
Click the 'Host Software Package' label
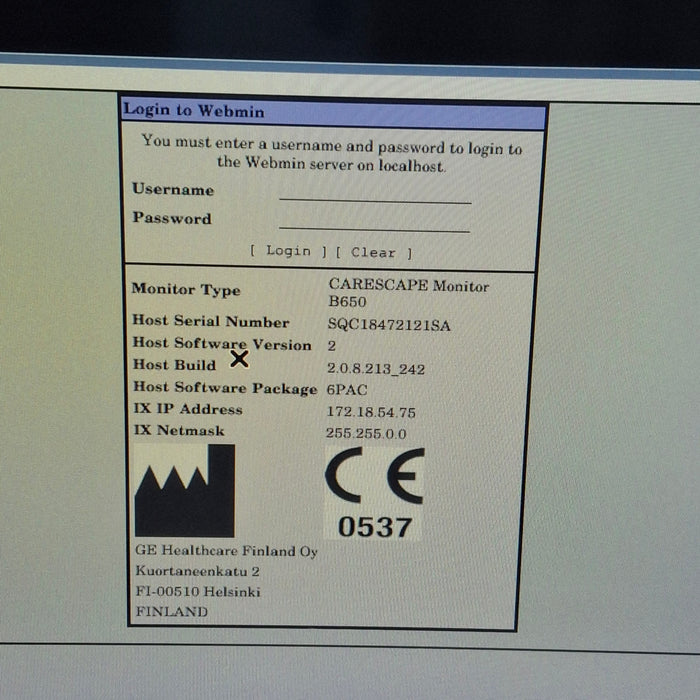225,388
